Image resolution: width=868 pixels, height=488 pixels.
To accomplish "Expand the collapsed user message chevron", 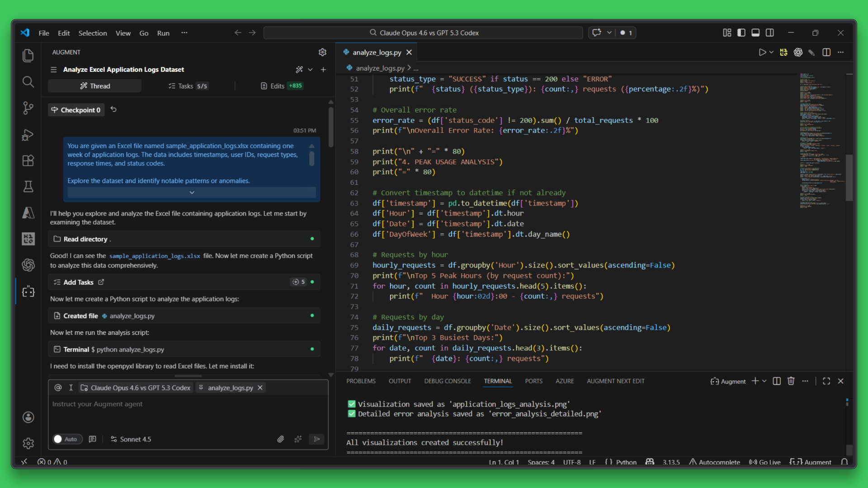I will tap(192, 192).
